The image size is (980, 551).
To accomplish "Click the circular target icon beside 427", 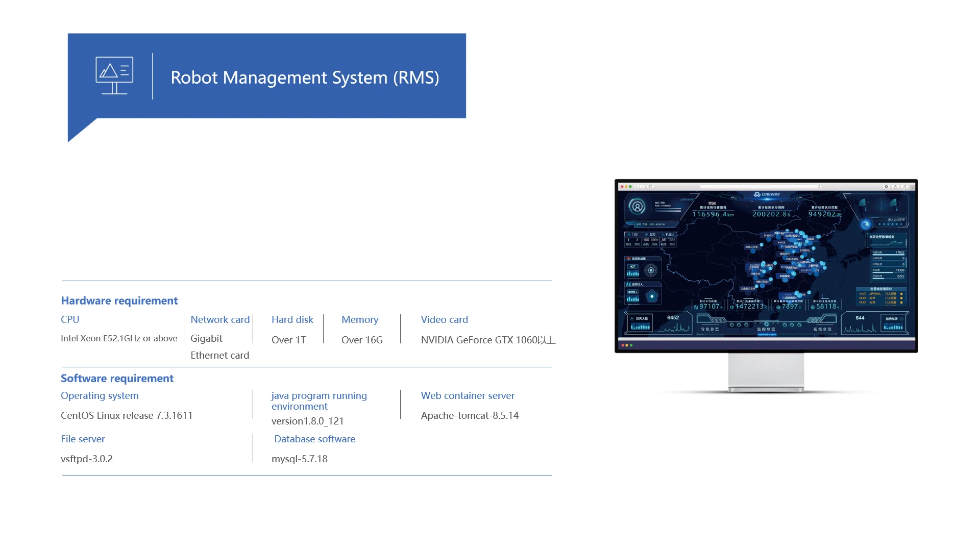I will coord(651,270).
